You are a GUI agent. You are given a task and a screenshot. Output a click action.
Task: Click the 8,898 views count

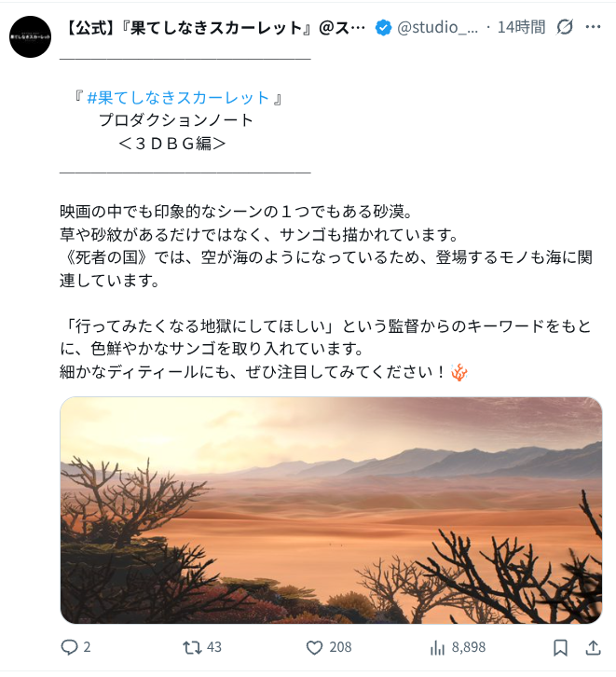point(469,647)
